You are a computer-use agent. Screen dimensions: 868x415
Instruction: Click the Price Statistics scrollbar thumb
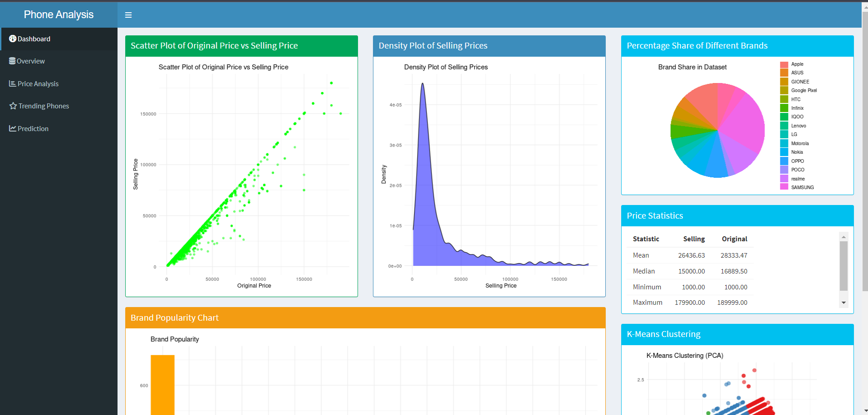pyautogui.click(x=843, y=266)
